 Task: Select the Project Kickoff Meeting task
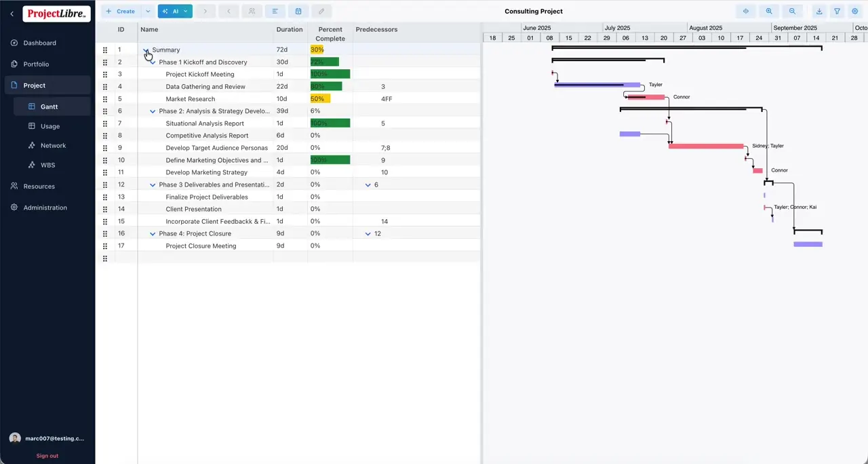[200, 75]
